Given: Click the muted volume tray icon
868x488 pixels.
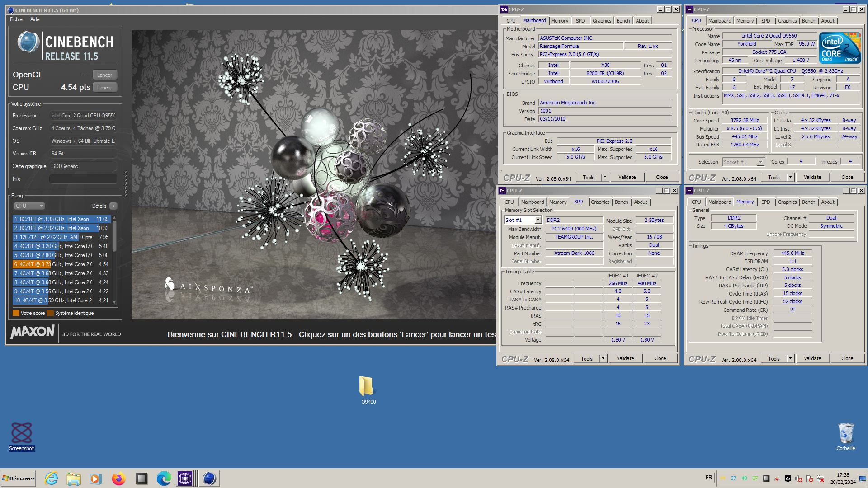Looking at the screenshot, I should pyautogui.click(x=798, y=479).
